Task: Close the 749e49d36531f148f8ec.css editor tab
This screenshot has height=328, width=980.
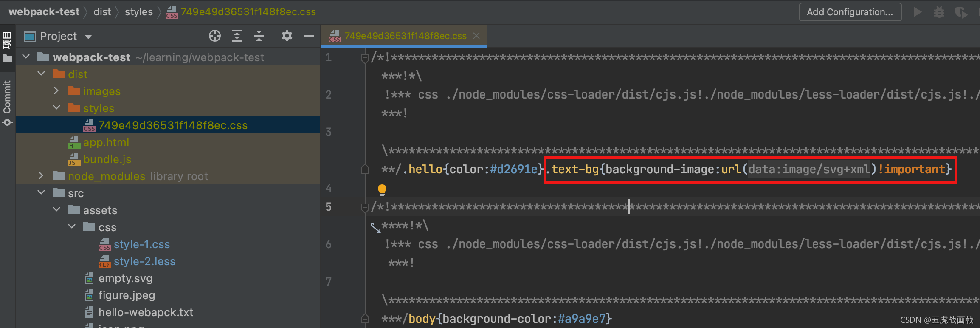Action: (x=476, y=36)
